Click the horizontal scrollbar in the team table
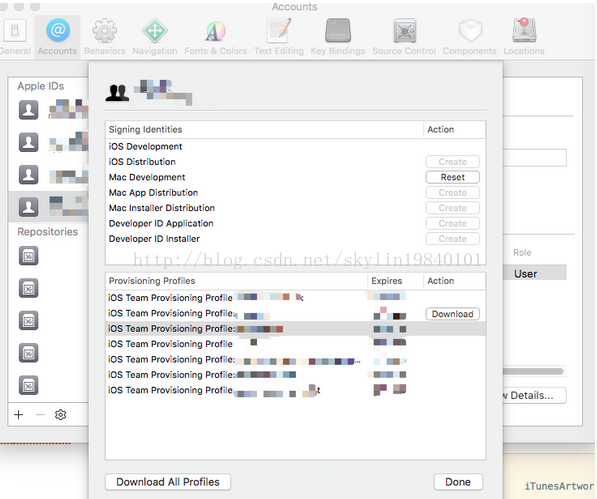This screenshot has height=499, width=597. pos(533,371)
